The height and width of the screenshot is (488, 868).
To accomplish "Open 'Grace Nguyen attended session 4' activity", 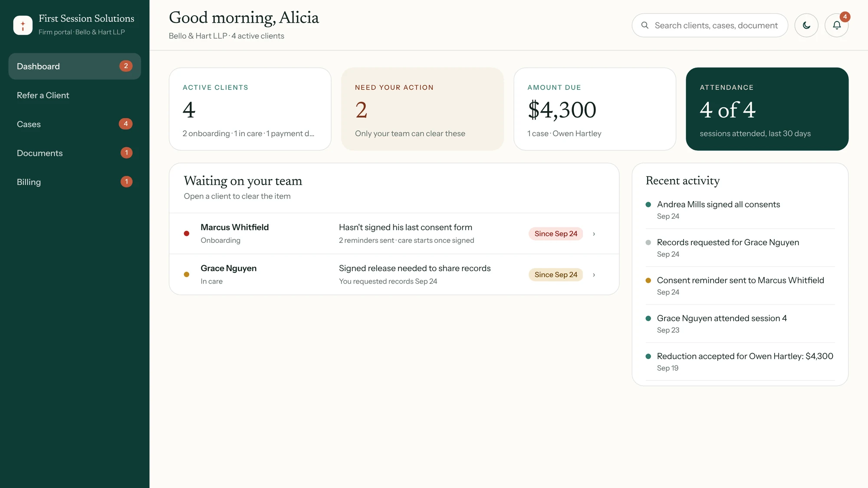I will [x=740, y=324].
